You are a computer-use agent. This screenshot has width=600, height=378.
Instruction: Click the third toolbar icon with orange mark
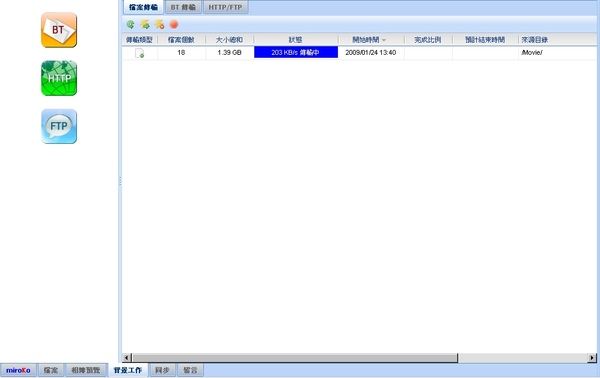tap(159, 24)
